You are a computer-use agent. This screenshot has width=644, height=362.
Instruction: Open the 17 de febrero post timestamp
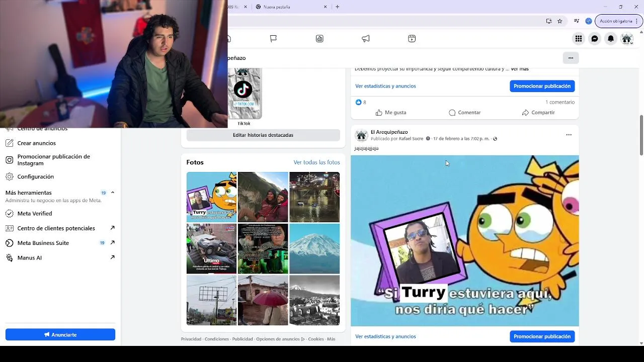click(x=461, y=139)
